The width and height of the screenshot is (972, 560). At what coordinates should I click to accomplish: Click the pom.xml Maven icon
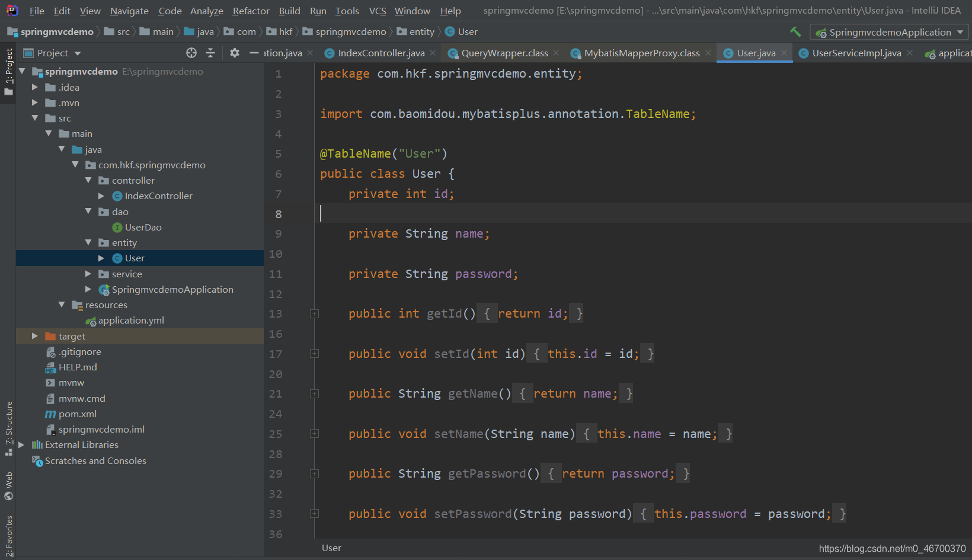pyautogui.click(x=50, y=414)
